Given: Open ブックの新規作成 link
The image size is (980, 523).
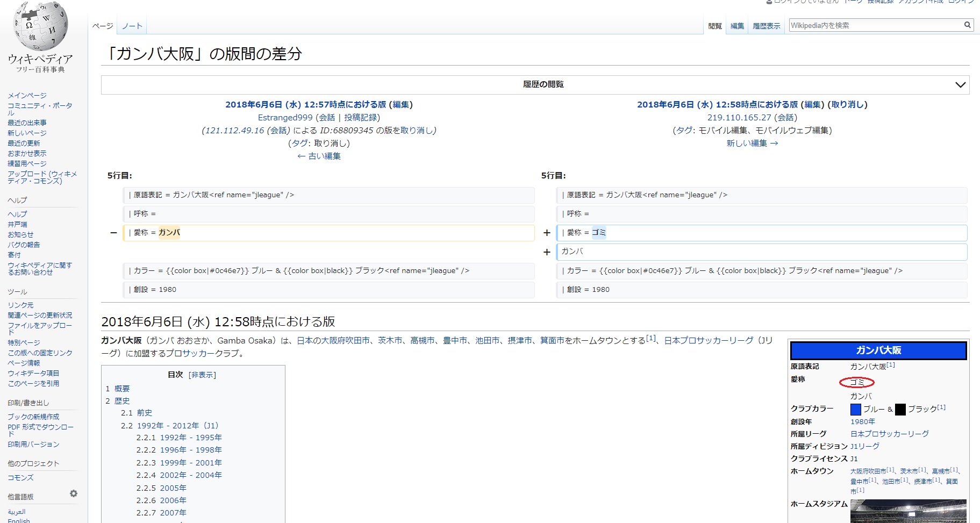Looking at the screenshot, I should click(33, 417).
